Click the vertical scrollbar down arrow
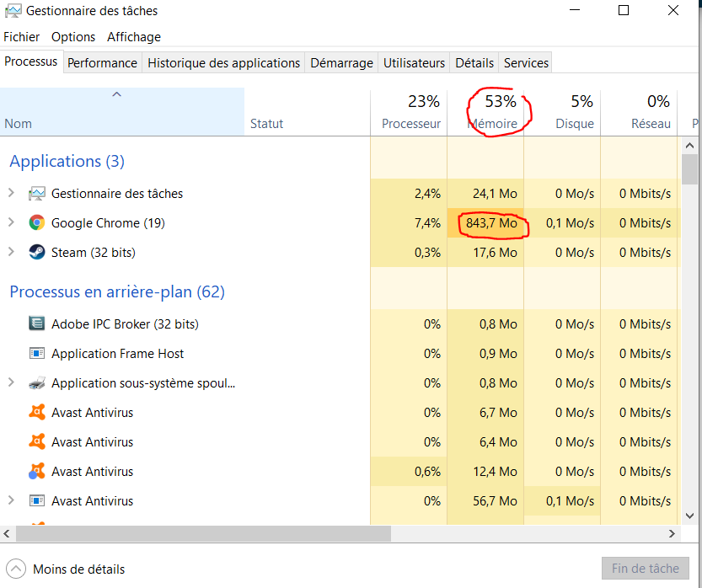 click(689, 516)
